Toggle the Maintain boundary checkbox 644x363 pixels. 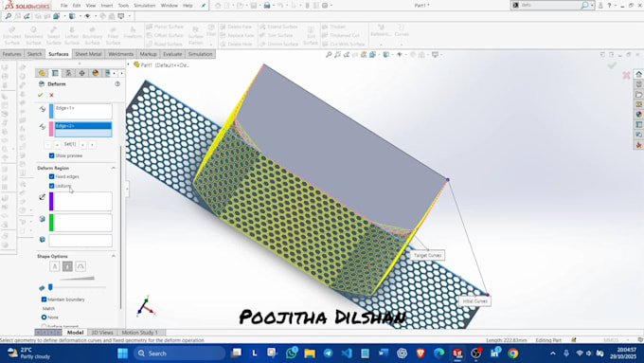44,299
